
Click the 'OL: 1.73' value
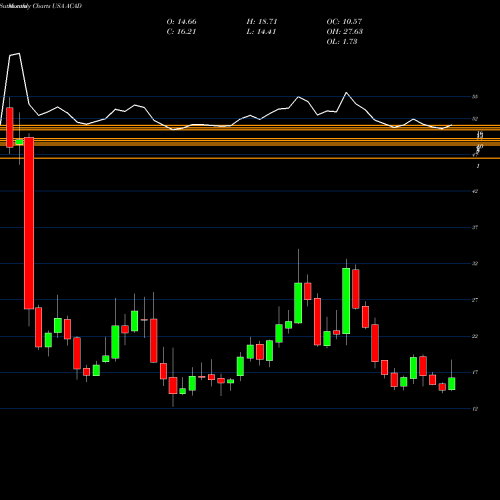point(342,42)
